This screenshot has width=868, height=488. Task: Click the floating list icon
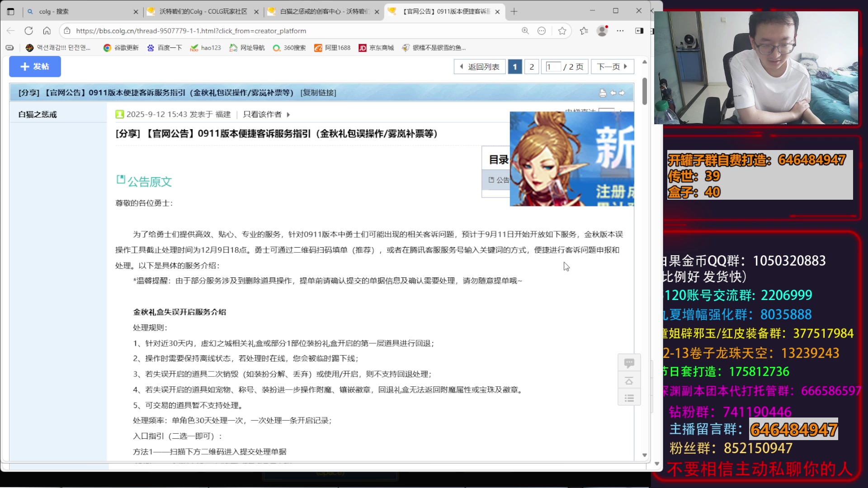[629, 398]
